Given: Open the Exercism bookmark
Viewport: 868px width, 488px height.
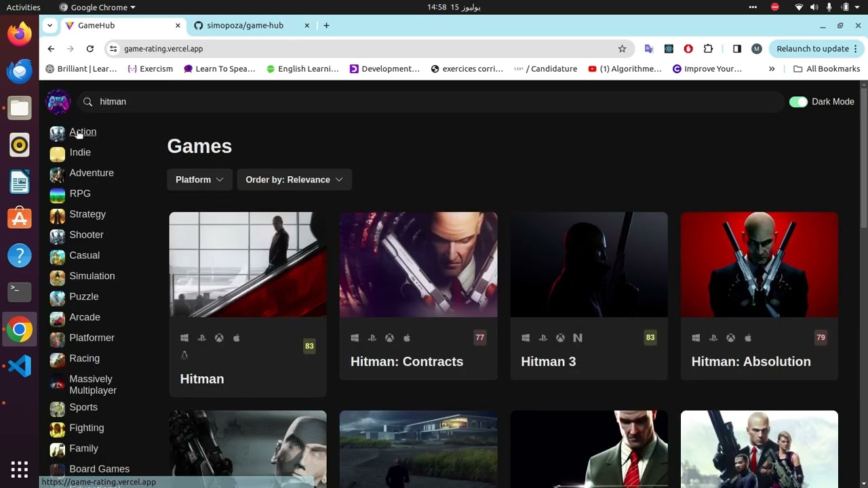Looking at the screenshot, I should [150, 69].
